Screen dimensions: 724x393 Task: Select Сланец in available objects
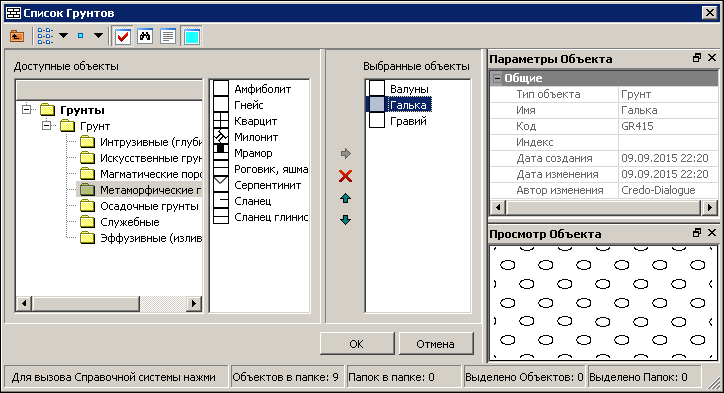(253, 201)
